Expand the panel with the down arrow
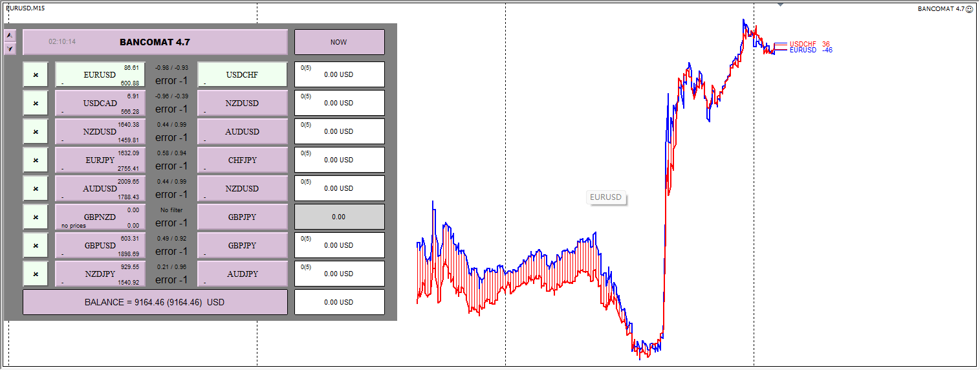Viewport: 980px width, 370px height. coord(10,49)
